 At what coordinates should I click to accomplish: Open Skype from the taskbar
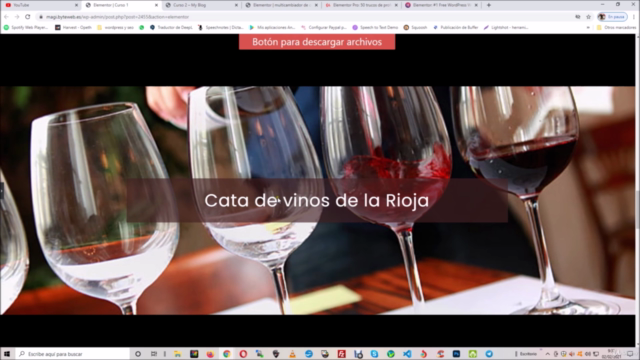pyautogui.click(x=374, y=354)
